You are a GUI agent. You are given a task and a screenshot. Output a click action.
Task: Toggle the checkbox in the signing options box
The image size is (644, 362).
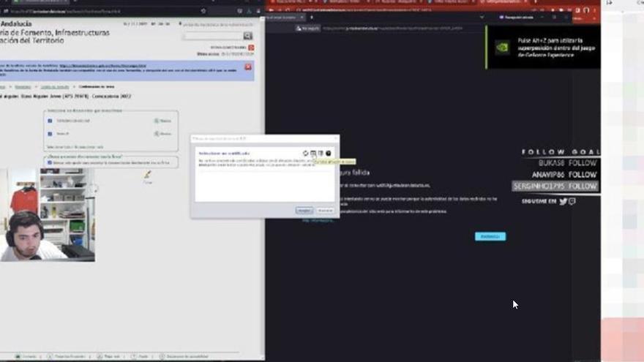tap(50, 163)
